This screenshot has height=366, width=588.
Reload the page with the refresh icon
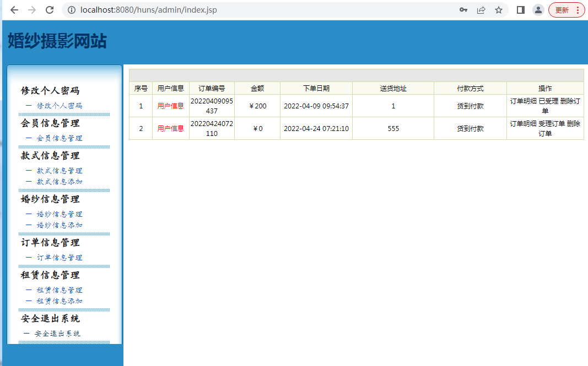(x=50, y=10)
